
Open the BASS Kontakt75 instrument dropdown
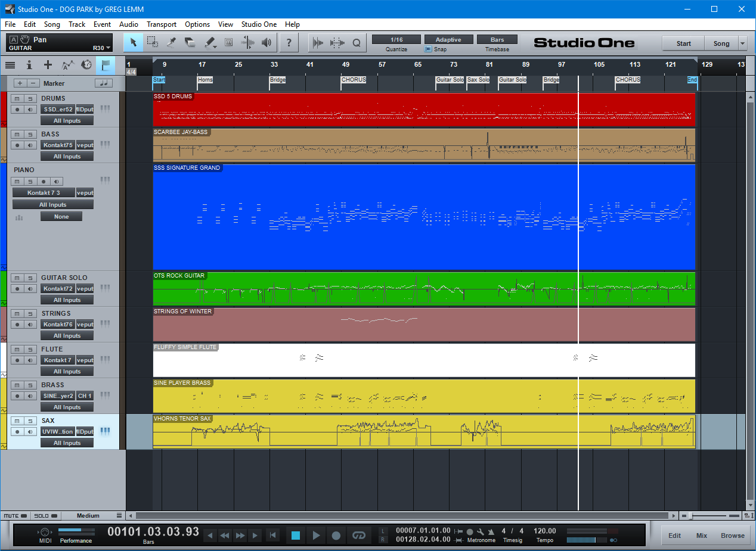(58, 145)
